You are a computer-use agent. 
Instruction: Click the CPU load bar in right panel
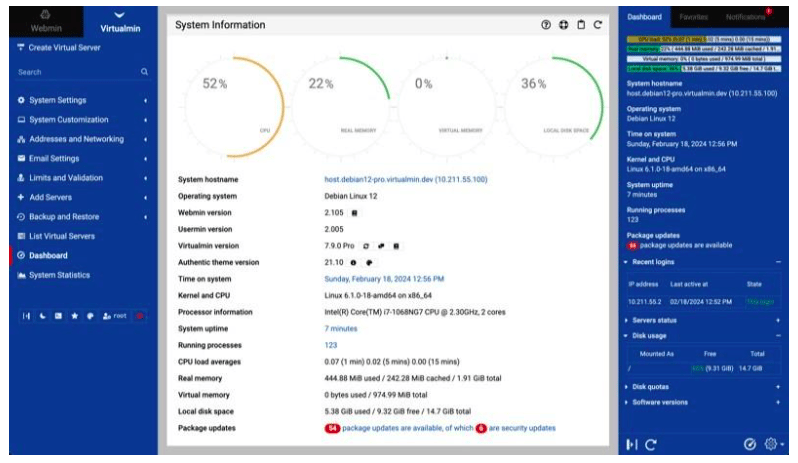[x=704, y=39]
